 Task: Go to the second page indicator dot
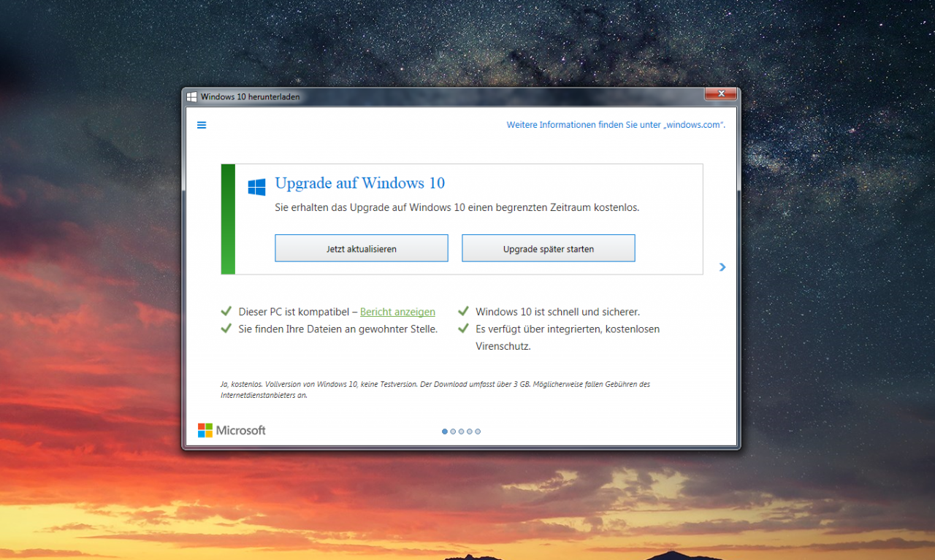coord(453,431)
